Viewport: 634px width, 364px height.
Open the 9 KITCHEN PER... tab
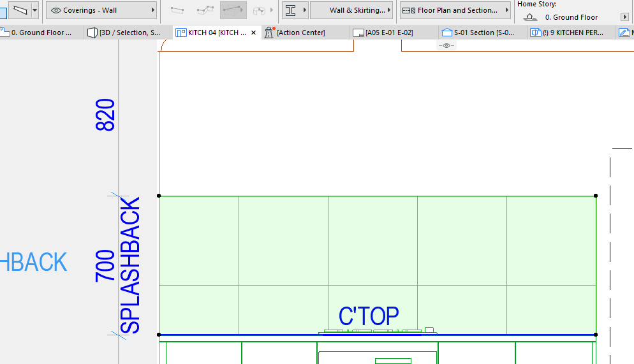(x=571, y=33)
